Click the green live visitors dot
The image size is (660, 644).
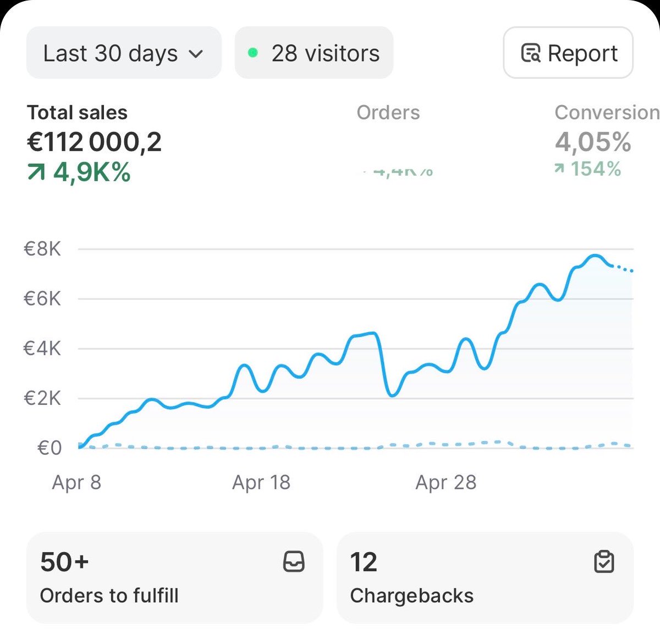[x=253, y=53]
